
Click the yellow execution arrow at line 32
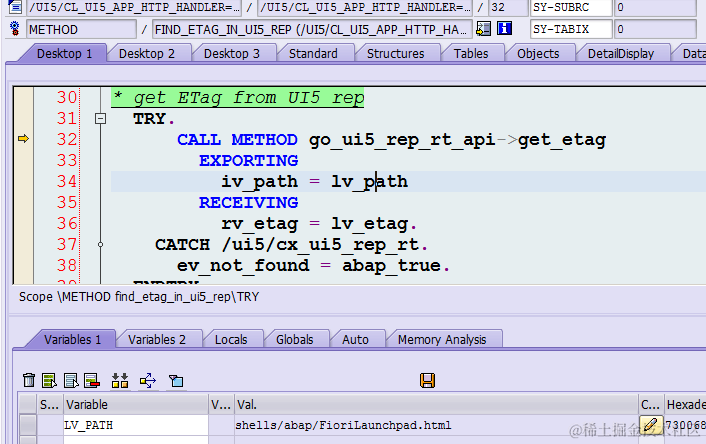pos(23,139)
